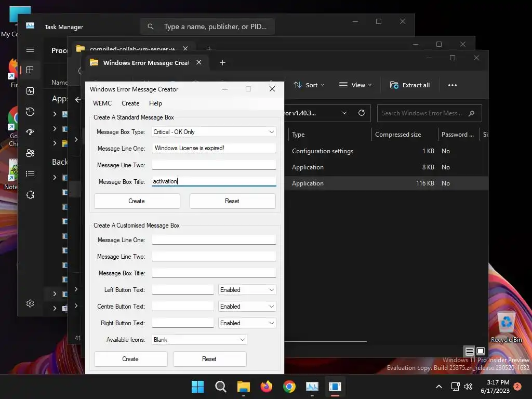Switch Explorer to large thumbnails view icon
The image size is (532, 399).
pos(481,351)
